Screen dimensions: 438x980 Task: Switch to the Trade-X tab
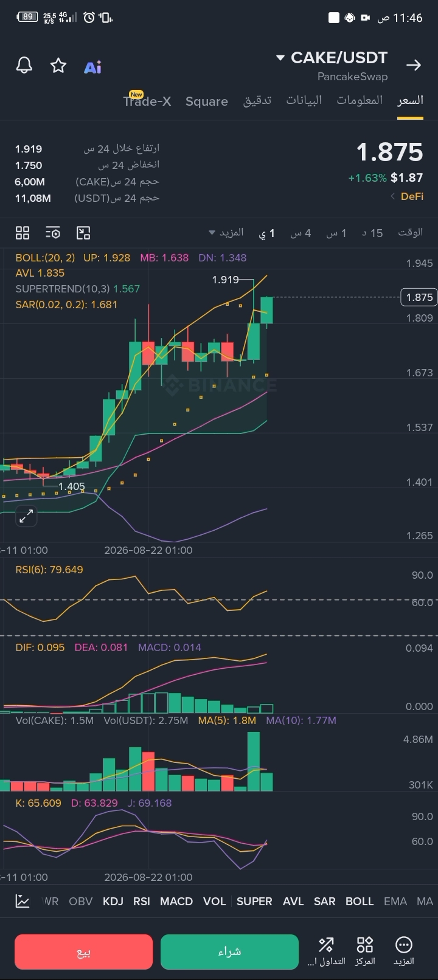click(147, 100)
